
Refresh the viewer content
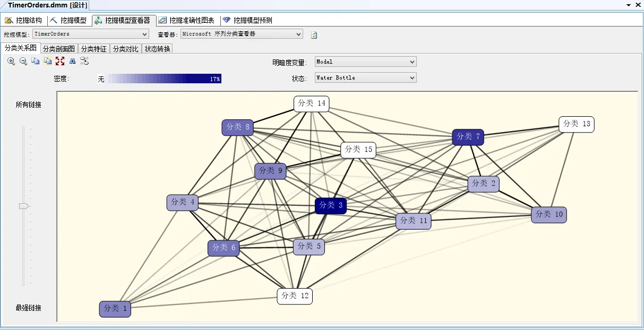click(x=314, y=34)
